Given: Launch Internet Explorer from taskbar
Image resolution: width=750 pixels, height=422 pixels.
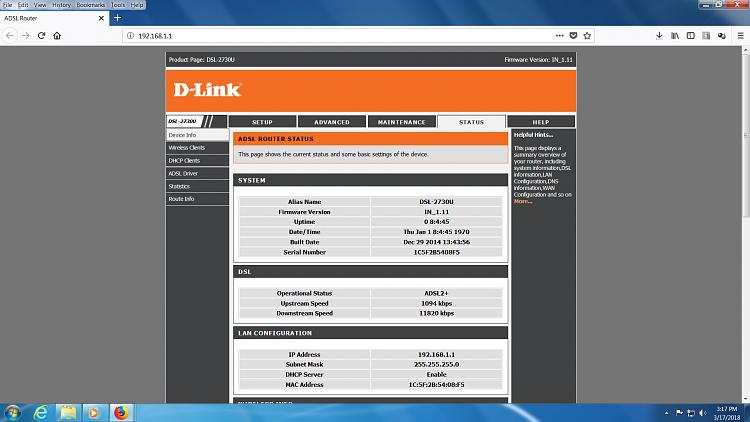Looking at the screenshot, I should [41, 412].
